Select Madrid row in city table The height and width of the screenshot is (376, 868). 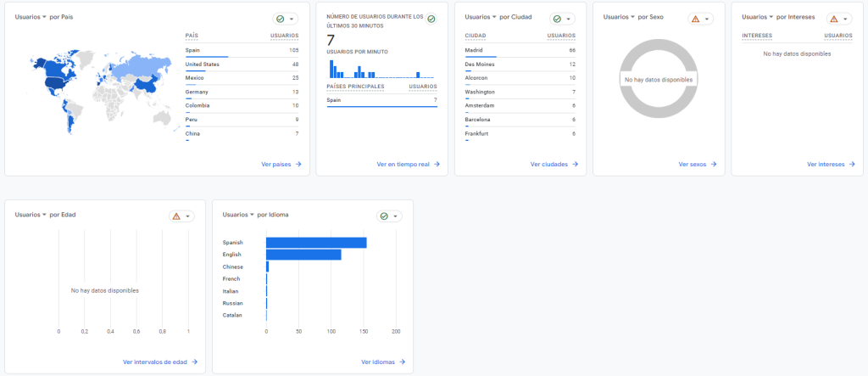coord(520,51)
